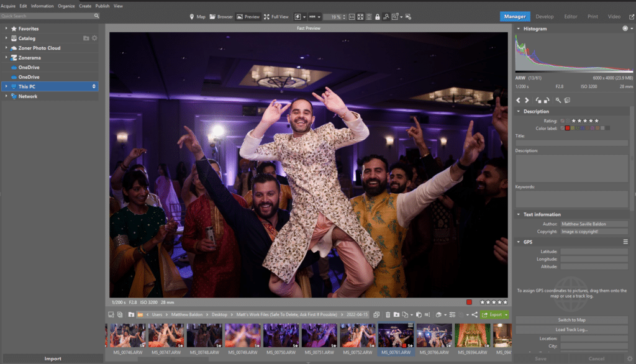
Task: Expand the Favorites tree node
Action: point(6,29)
